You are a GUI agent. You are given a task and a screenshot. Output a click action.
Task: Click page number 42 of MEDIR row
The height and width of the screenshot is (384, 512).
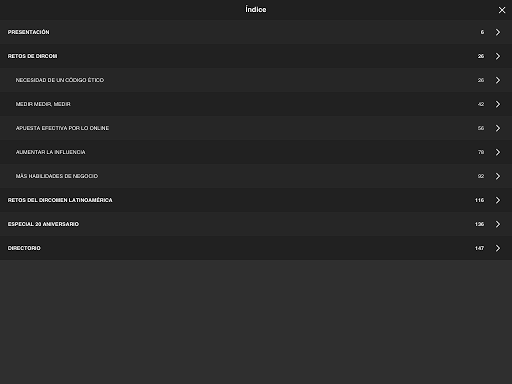(x=481, y=104)
